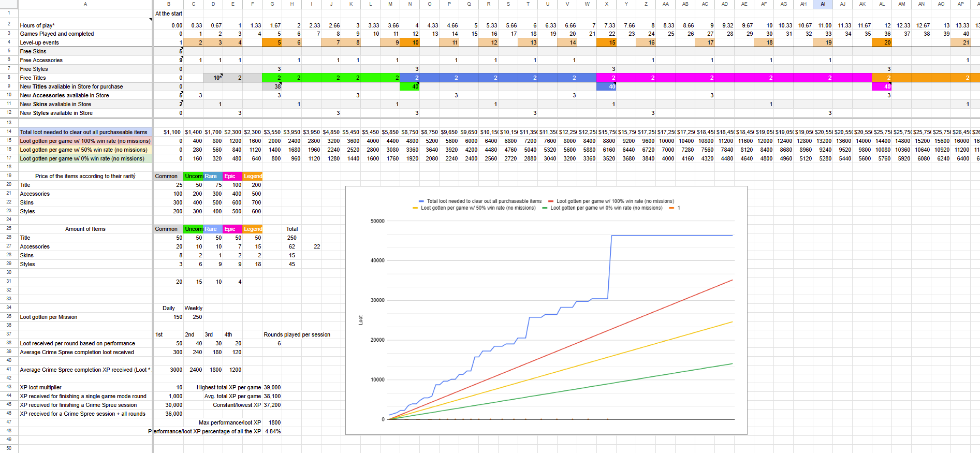Select 'Loot received per round based on performance'
This screenshot has width=980, height=453.
click(85, 343)
